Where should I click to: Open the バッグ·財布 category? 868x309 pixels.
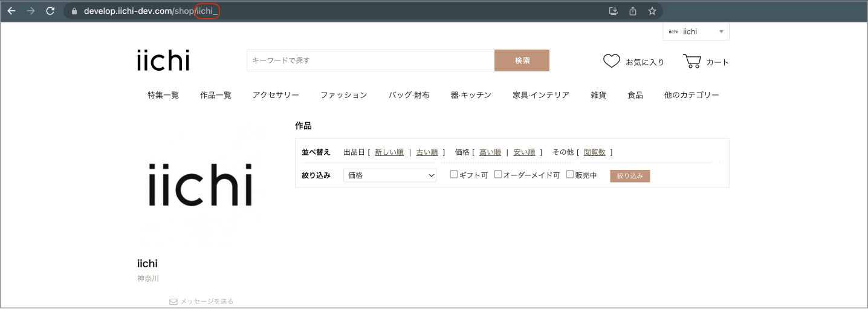coord(409,95)
